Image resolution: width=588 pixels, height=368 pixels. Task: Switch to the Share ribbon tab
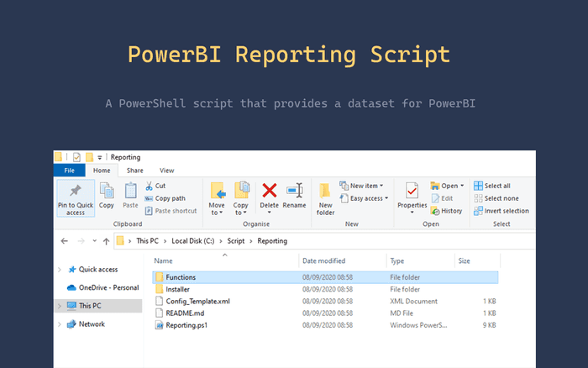point(135,171)
